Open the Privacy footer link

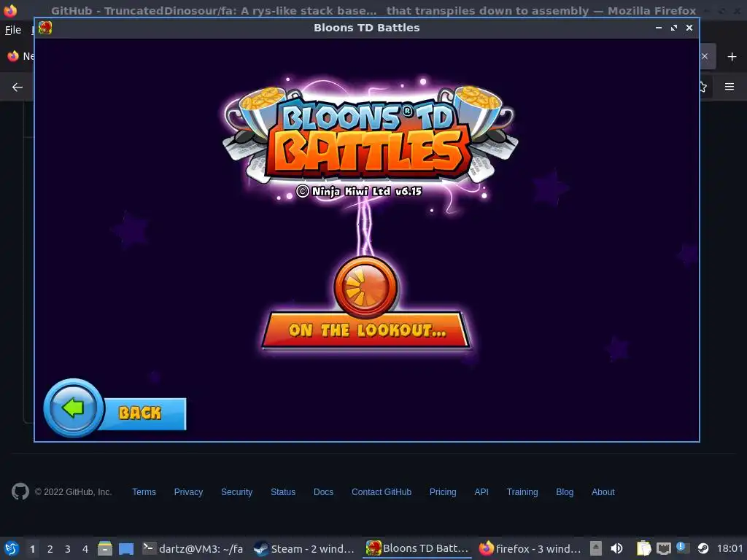pyautogui.click(x=188, y=492)
